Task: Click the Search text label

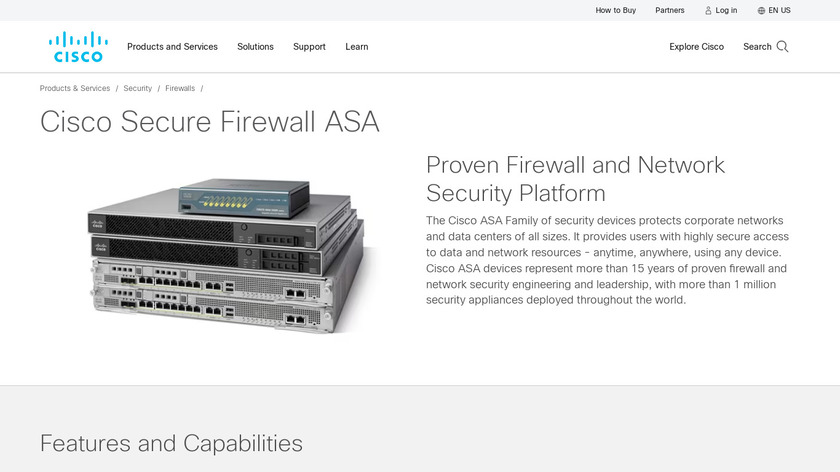Action: (757, 47)
